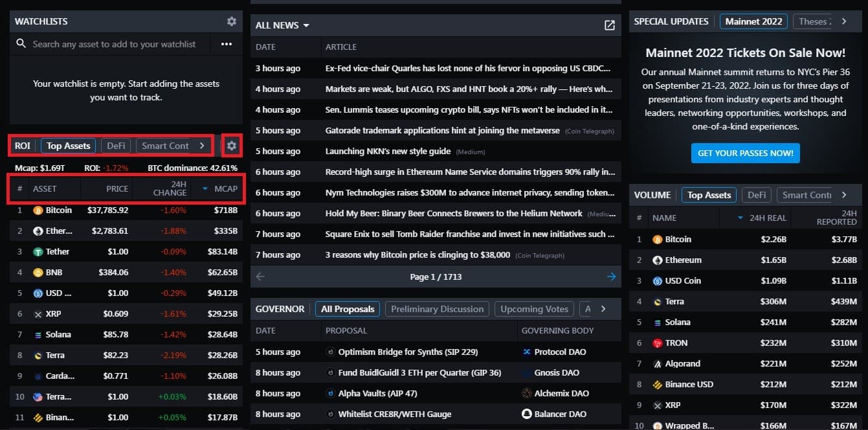Click Solana 24H real volume $241M

tap(773, 322)
